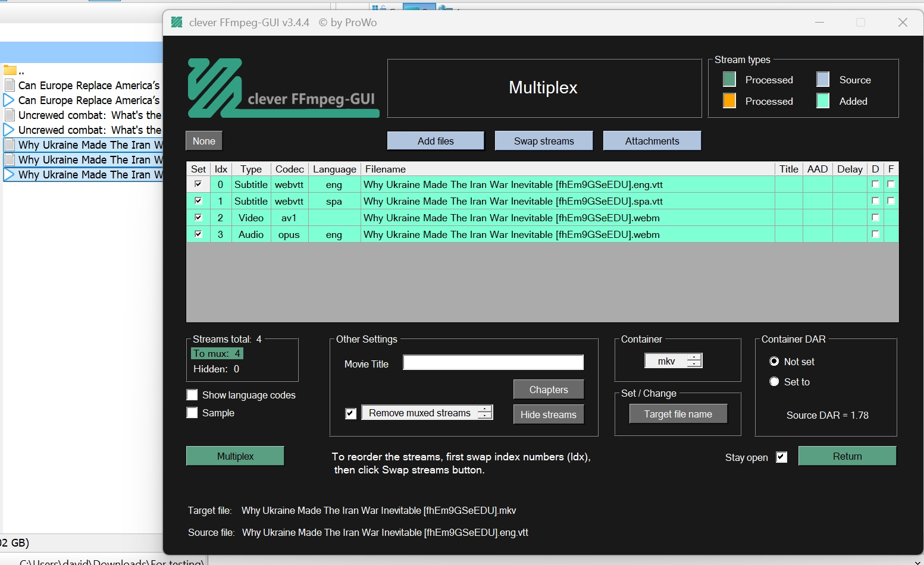Click the Return button

pyautogui.click(x=847, y=456)
